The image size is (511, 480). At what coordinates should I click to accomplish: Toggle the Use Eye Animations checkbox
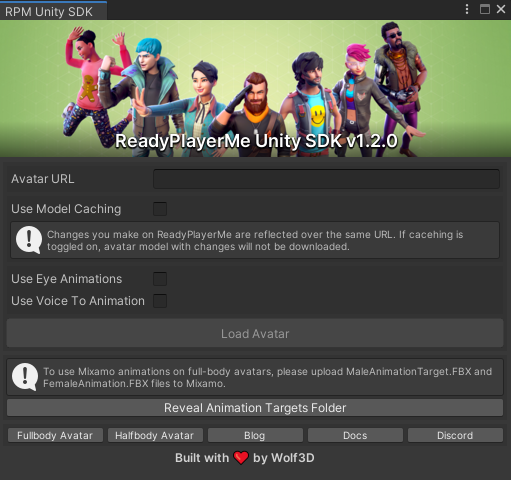tap(160, 279)
